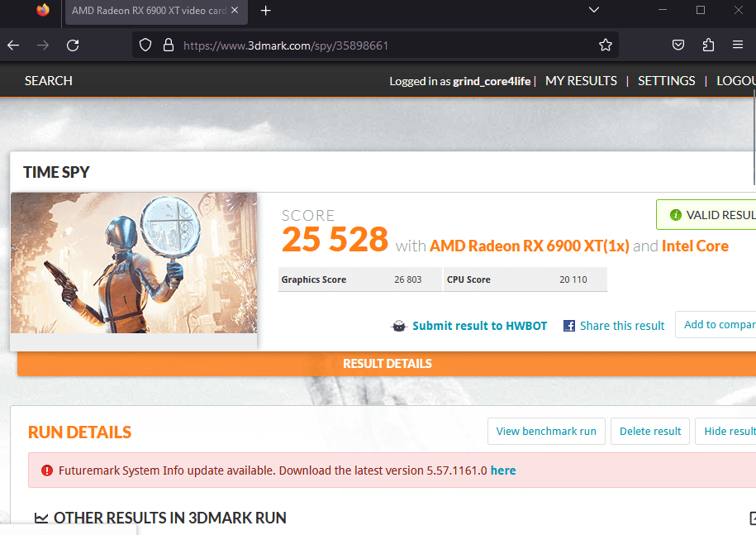Close the AMD Radeon RX 6900 XT tab
Screen dimensions: 756x535
[235, 10]
